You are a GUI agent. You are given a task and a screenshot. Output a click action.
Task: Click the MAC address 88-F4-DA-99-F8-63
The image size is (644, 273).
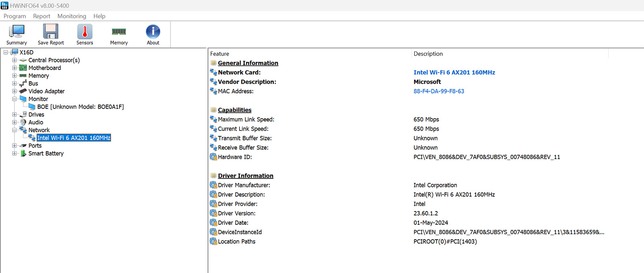[x=439, y=91]
